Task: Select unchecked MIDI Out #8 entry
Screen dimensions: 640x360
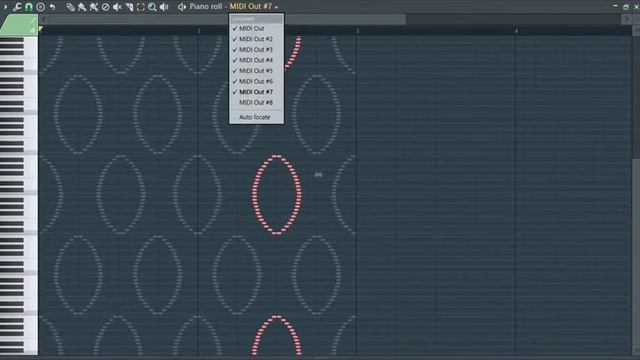Action: click(x=256, y=103)
